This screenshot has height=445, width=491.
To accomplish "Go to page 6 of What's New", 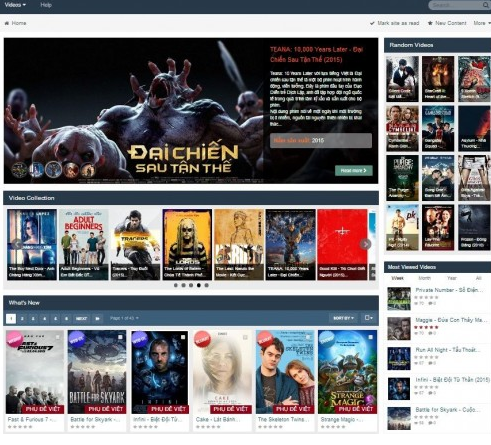I will [66, 319].
